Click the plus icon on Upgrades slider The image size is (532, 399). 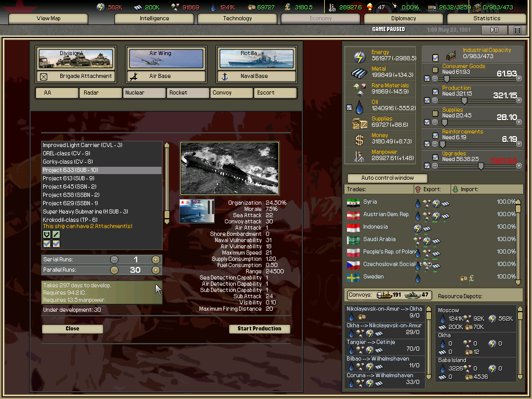519,166
